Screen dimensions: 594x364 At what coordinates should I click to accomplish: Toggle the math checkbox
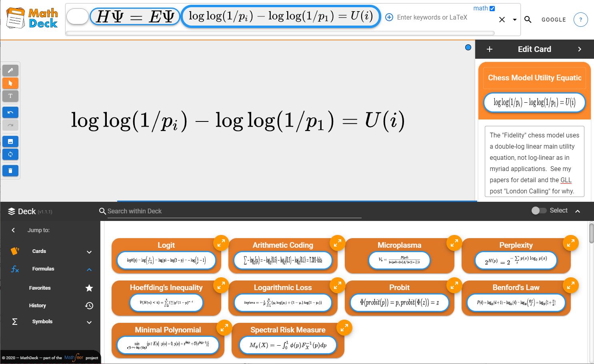point(492,8)
